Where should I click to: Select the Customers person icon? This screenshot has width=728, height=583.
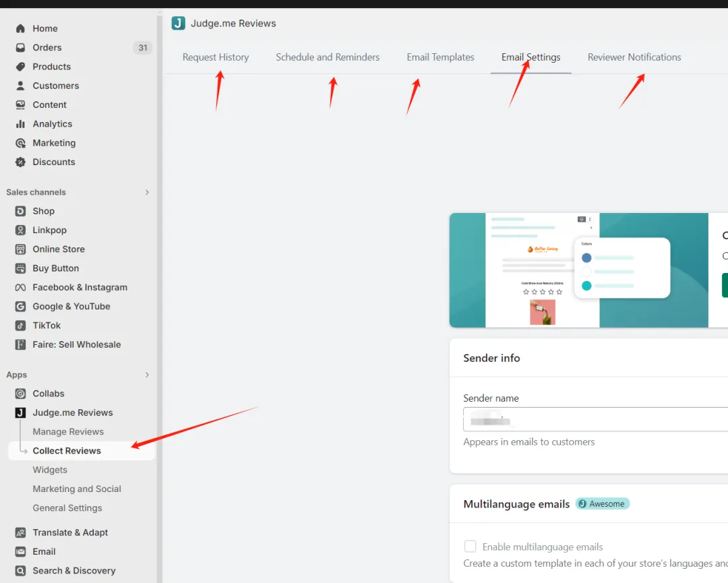(x=20, y=86)
